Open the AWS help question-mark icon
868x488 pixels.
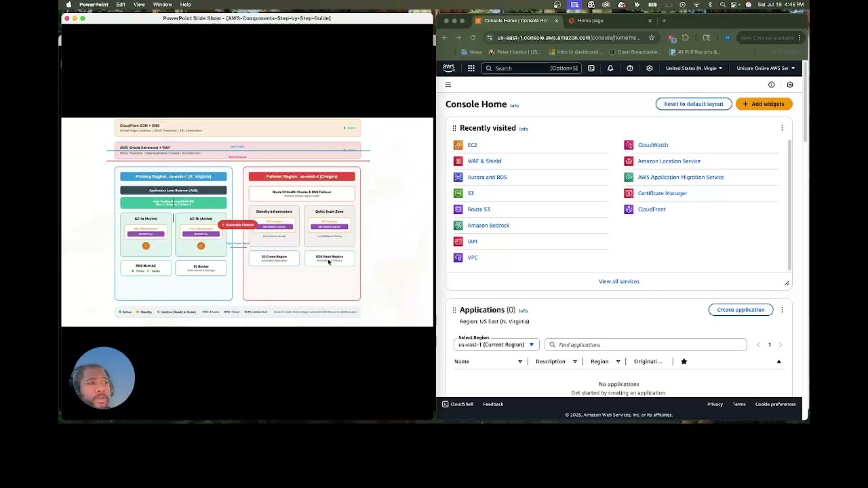630,68
